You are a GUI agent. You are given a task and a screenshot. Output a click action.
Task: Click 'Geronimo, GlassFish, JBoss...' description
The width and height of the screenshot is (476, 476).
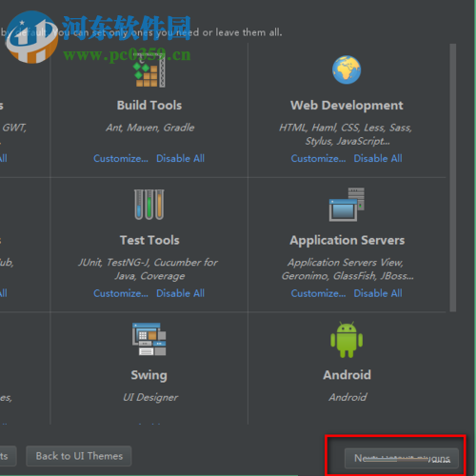click(347, 276)
